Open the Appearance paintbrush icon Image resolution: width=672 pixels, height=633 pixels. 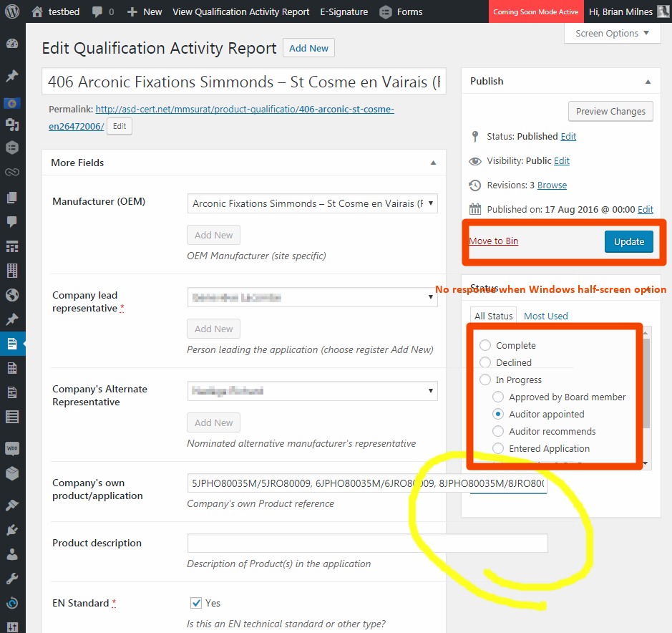tap(12, 506)
